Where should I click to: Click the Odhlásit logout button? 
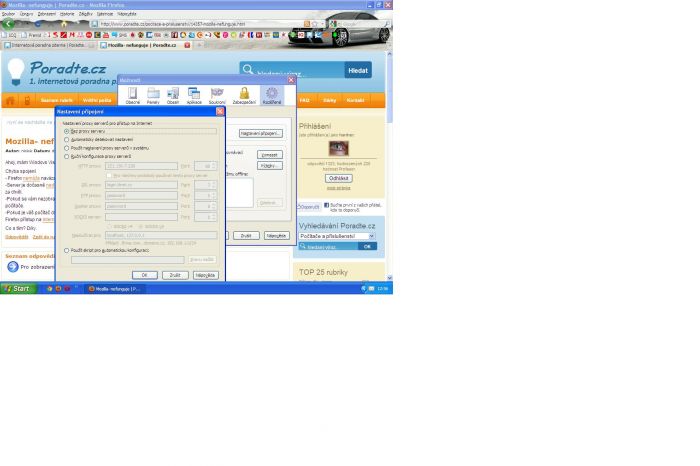pos(338,178)
